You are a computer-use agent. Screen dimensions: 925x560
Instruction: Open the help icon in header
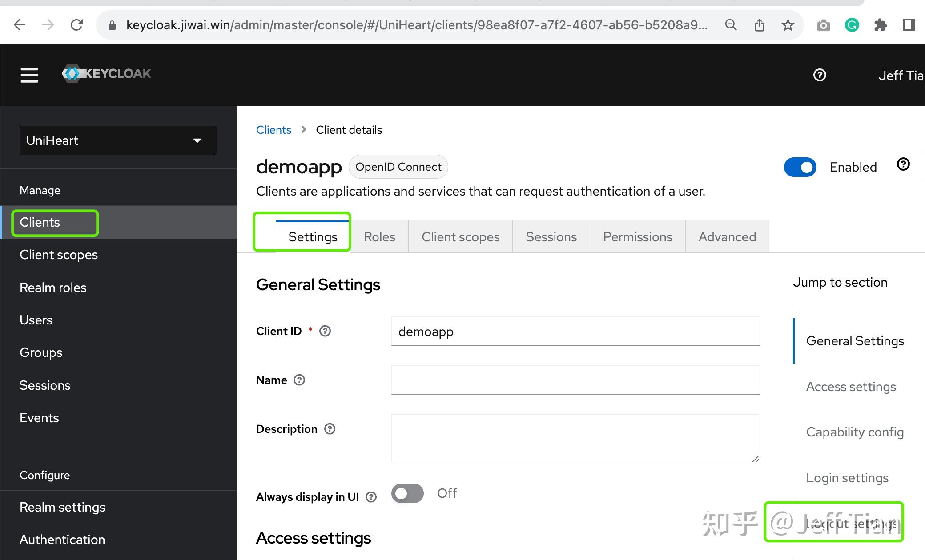pyautogui.click(x=819, y=75)
